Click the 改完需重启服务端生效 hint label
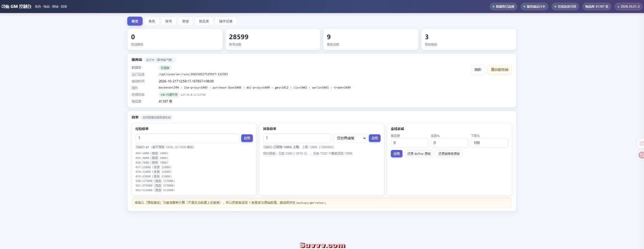Viewport: 644px width, 249px height. click(157, 118)
